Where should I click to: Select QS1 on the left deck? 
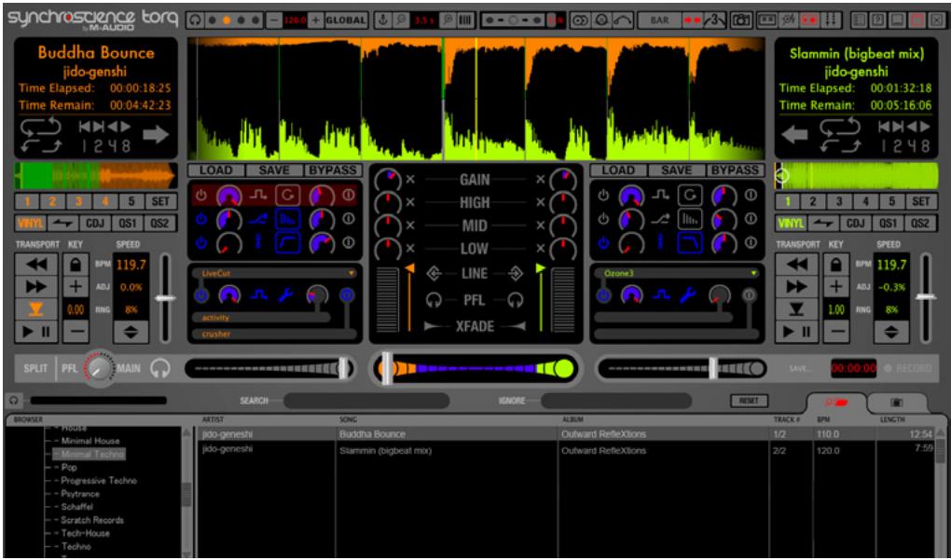(128, 224)
